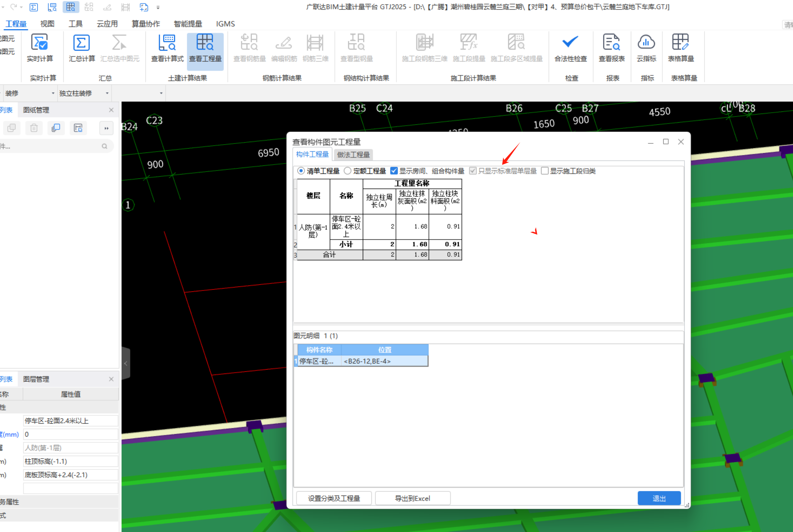Click 查看型钢量 ribbon icon
This screenshot has height=532, width=793.
[357, 48]
